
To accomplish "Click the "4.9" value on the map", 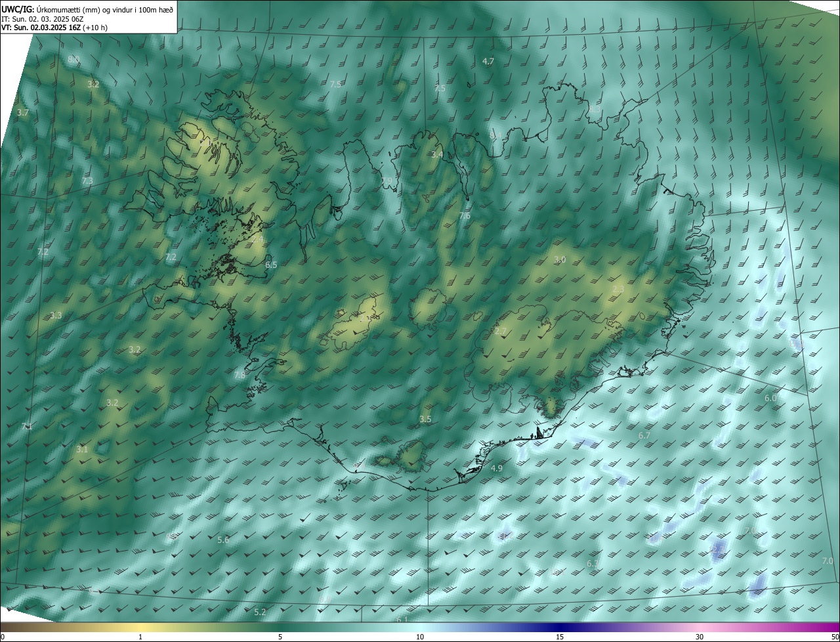I will pos(497,469).
